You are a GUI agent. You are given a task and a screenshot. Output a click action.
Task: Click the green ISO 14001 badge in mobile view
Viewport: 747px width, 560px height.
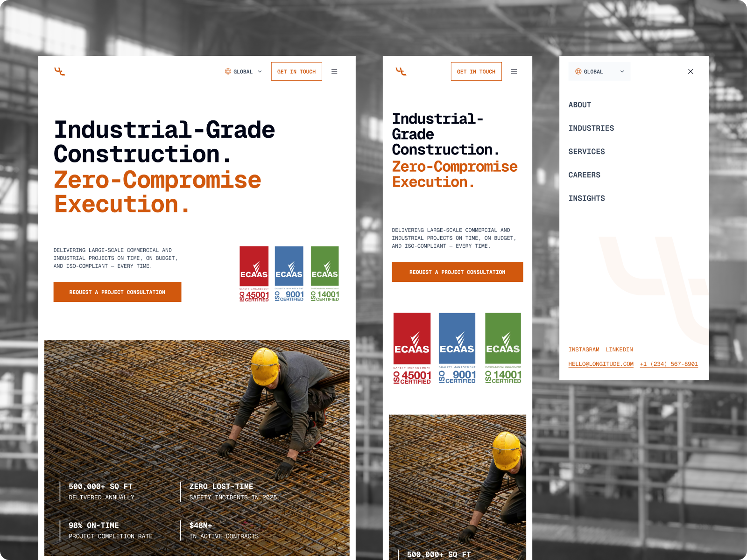pyautogui.click(x=503, y=349)
